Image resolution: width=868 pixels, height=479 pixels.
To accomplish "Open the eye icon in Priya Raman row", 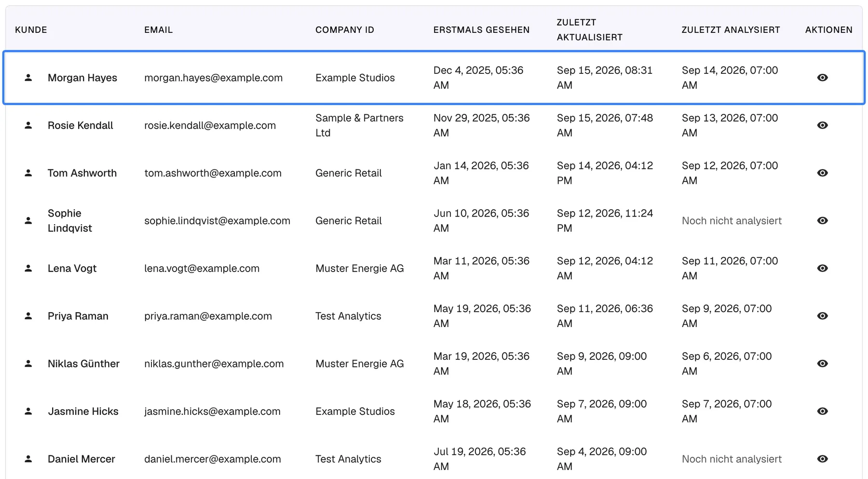I will (822, 316).
